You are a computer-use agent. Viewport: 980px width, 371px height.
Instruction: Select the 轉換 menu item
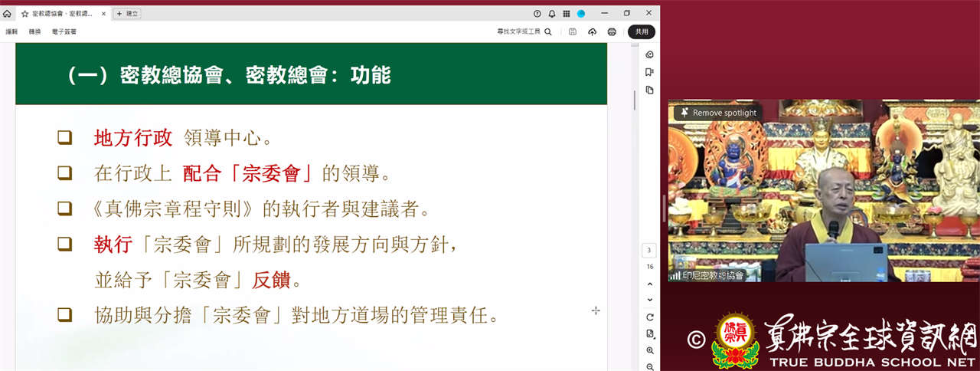tap(34, 32)
